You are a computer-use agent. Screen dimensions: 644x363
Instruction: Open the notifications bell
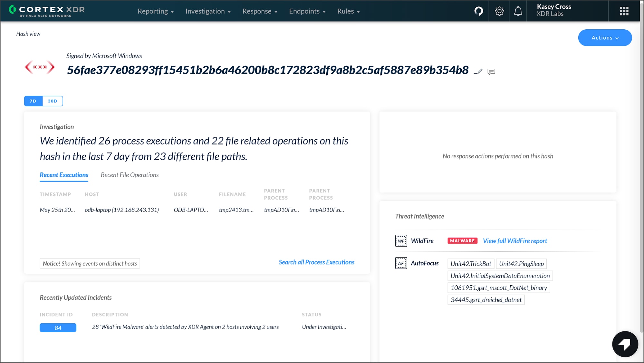click(518, 11)
